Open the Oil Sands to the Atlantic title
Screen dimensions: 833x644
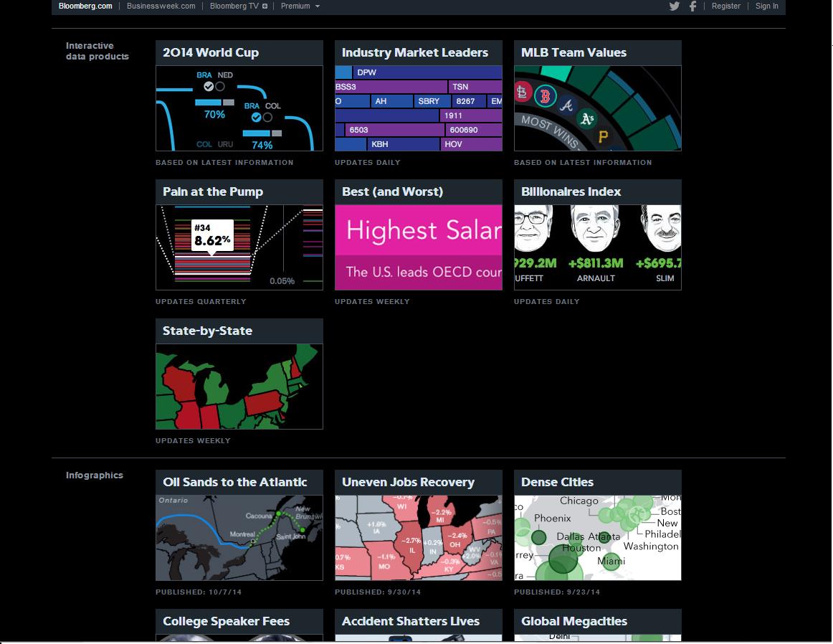[235, 482]
